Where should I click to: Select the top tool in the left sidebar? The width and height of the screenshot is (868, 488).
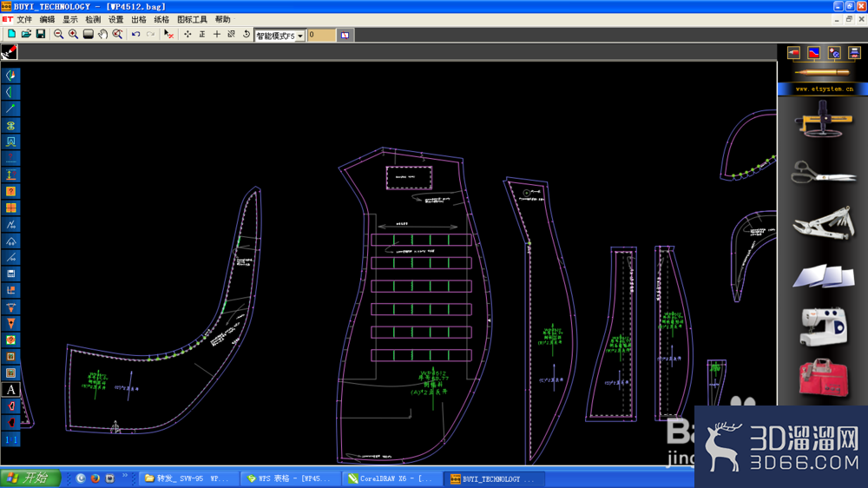click(x=10, y=76)
